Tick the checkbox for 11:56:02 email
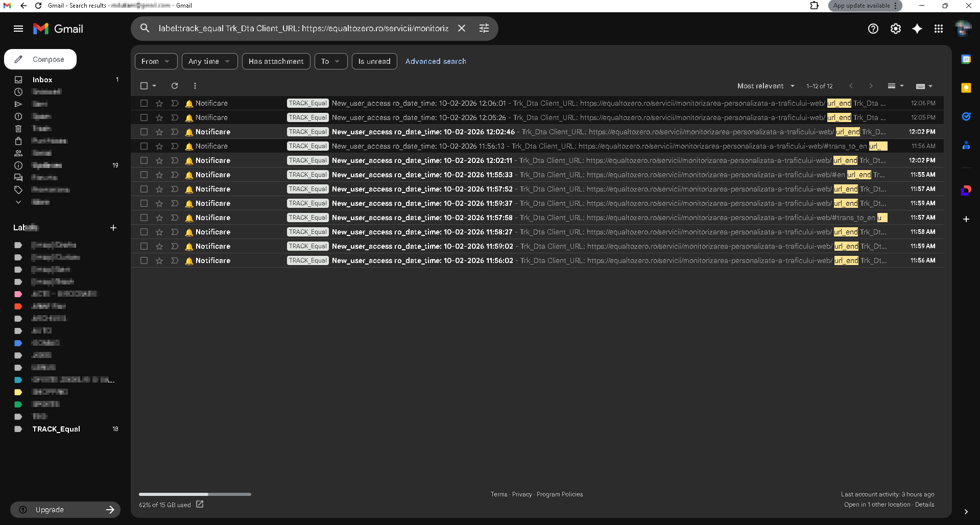Viewport: 980px width, 525px height. point(144,260)
